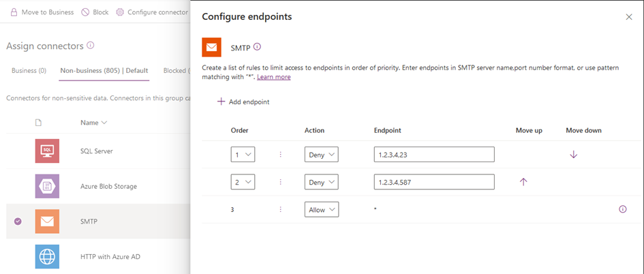Click the info icon beside Assign connectors

point(91,46)
